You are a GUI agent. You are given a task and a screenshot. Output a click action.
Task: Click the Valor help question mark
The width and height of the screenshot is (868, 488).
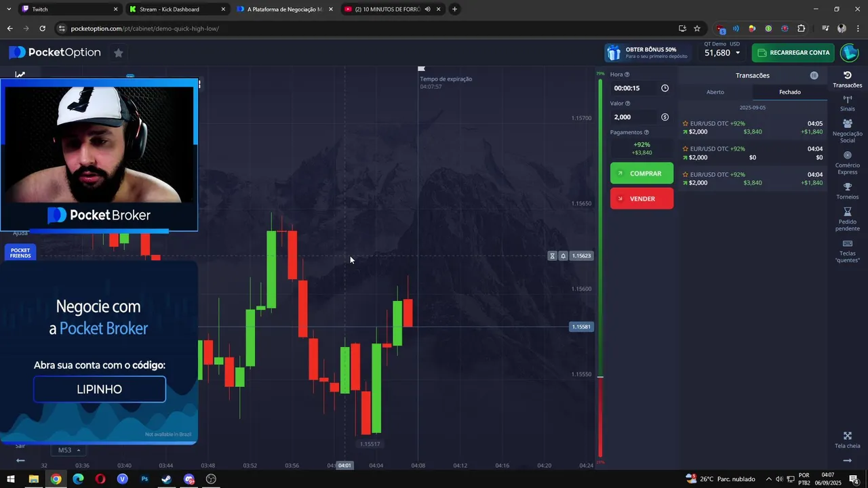click(627, 104)
